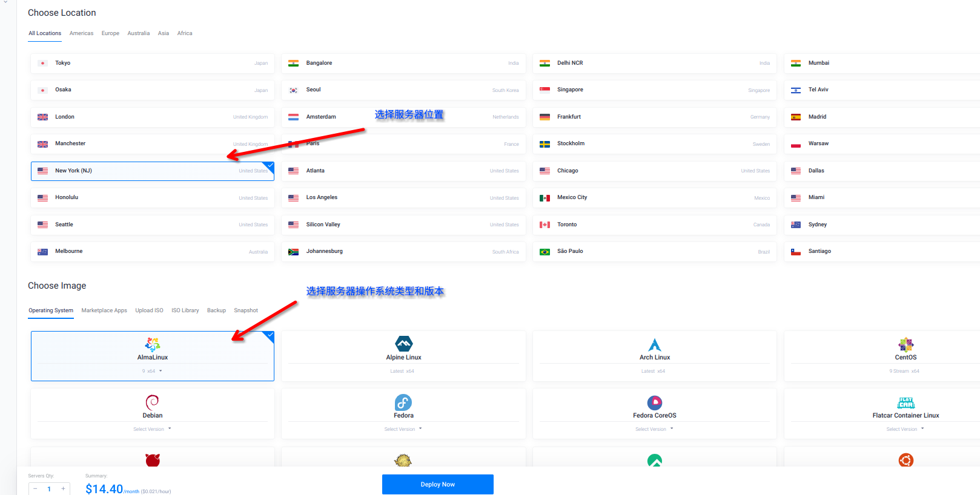Switch to the Asia location tab

coord(164,33)
